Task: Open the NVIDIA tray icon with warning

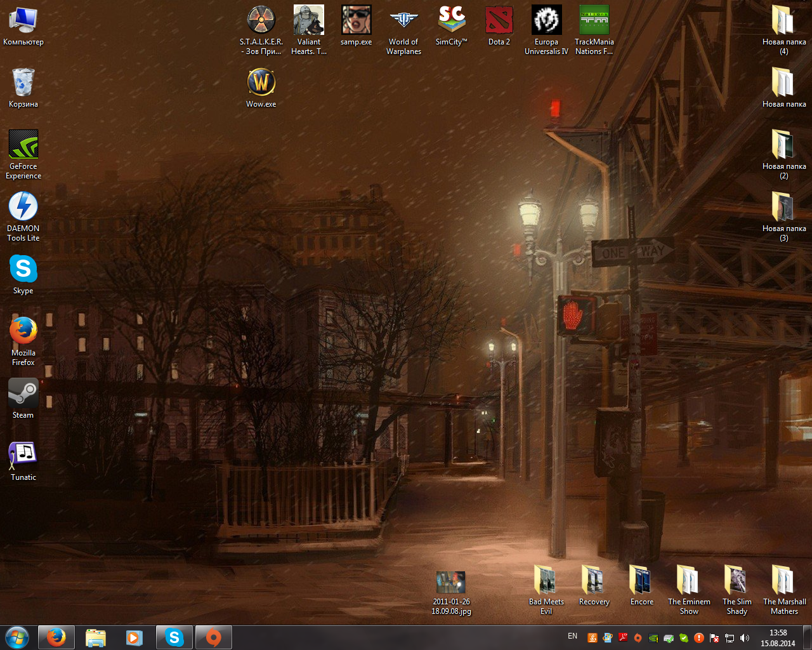Action: [653, 638]
